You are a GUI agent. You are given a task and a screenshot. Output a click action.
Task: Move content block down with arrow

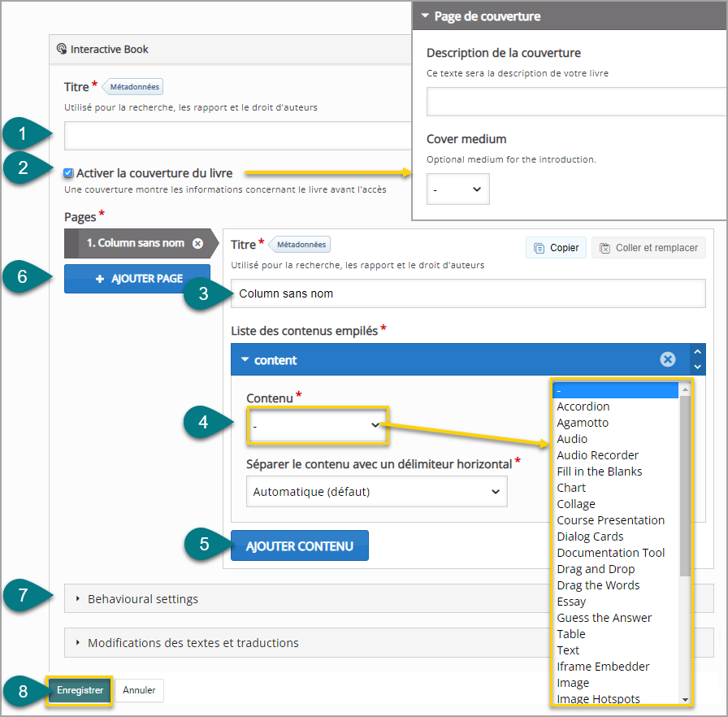click(x=697, y=367)
